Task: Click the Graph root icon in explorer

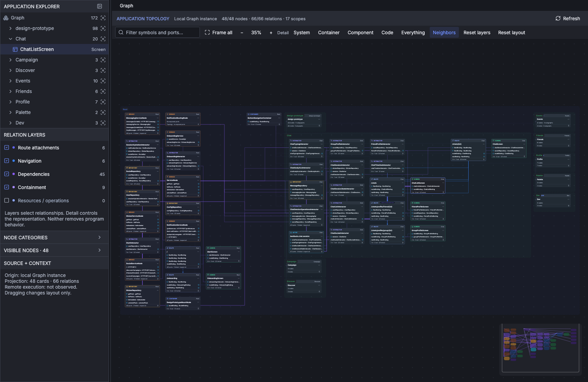Action: point(6,18)
